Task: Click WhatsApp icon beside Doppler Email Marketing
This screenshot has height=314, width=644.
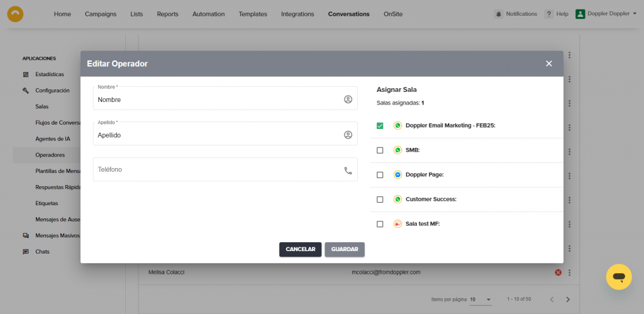Action: (x=397, y=126)
